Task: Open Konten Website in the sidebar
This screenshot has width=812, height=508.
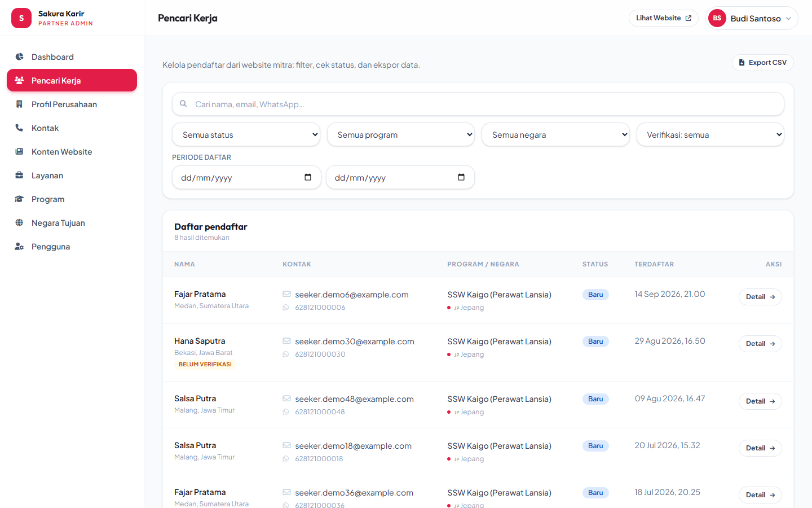Action: point(72,152)
